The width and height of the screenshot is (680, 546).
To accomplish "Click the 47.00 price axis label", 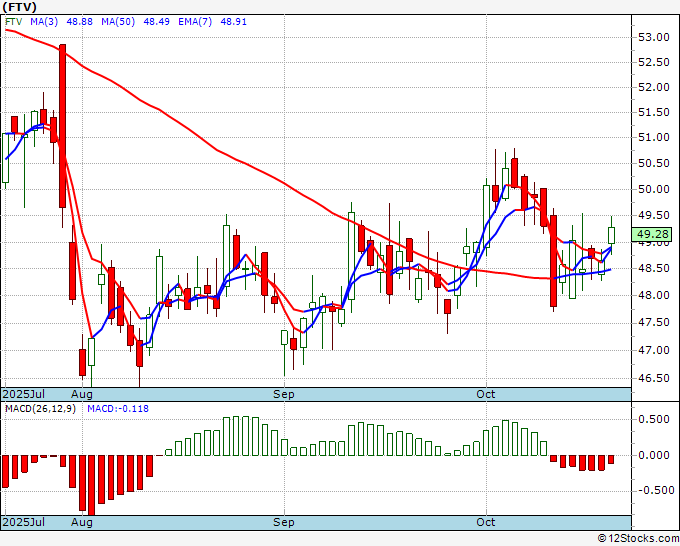I will tap(654, 350).
